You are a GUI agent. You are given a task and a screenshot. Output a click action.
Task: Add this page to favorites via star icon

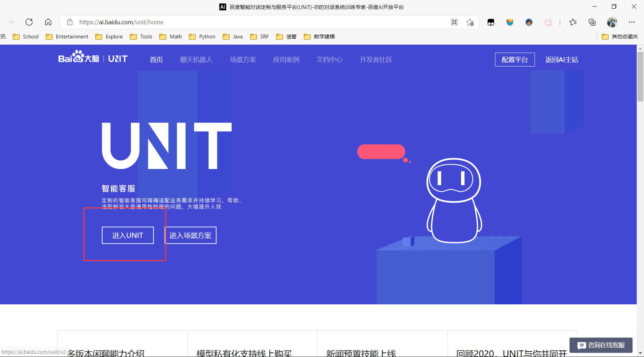pos(470,22)
